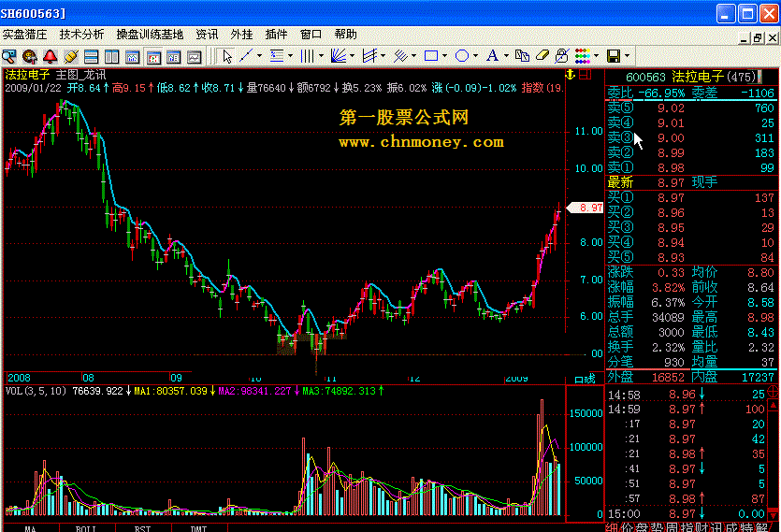Open the 窗口 menu
The width and height of the screenshot is (781, 532).
(311, 35)
